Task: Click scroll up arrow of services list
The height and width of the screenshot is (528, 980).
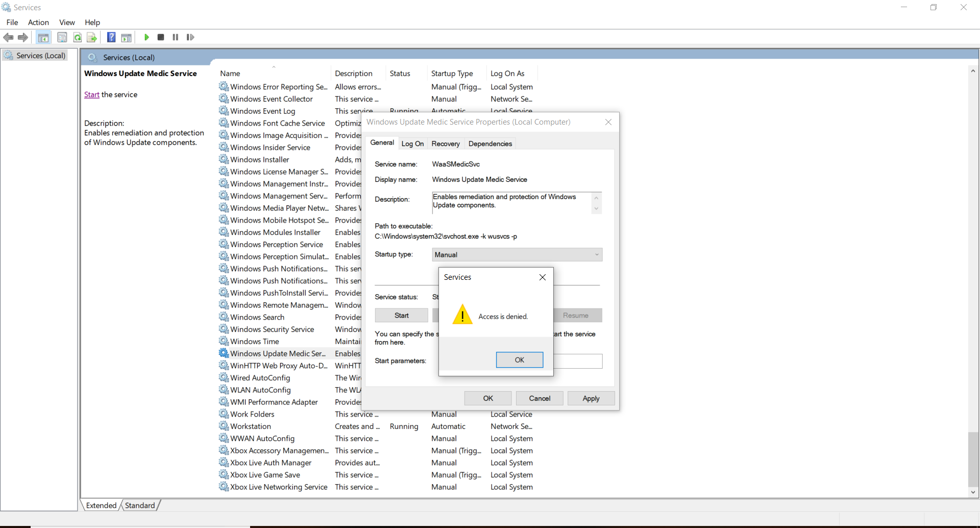Action: click(x=973, y=70)
